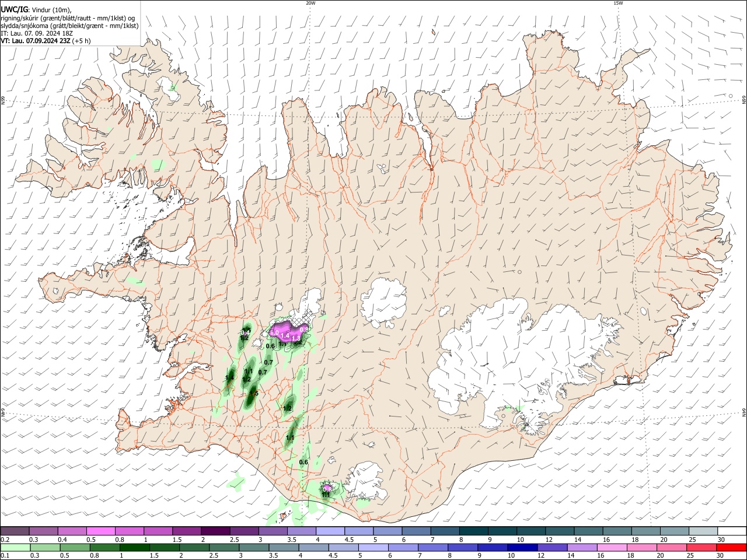Click the '20W' longitude label

point(310,3)
